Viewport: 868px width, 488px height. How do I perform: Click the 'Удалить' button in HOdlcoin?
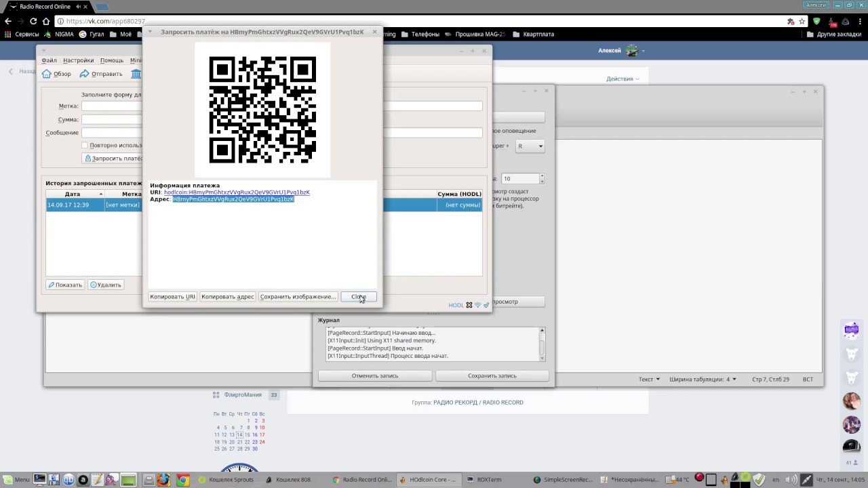tap(106, 285)
